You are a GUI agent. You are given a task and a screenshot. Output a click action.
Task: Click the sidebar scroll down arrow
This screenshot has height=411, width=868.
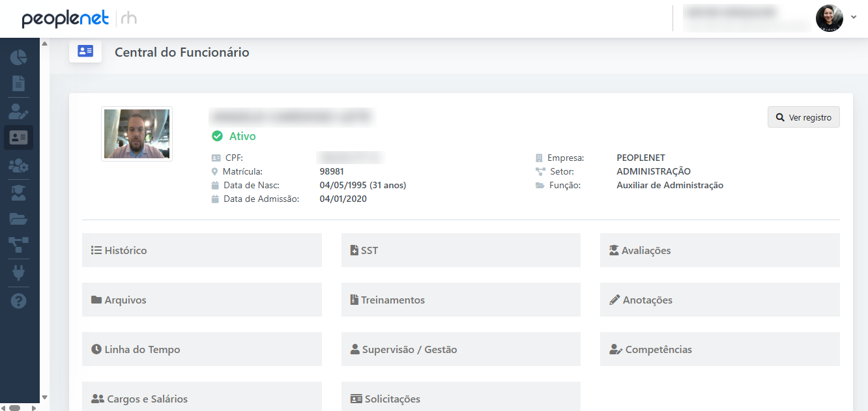(44, 397)
